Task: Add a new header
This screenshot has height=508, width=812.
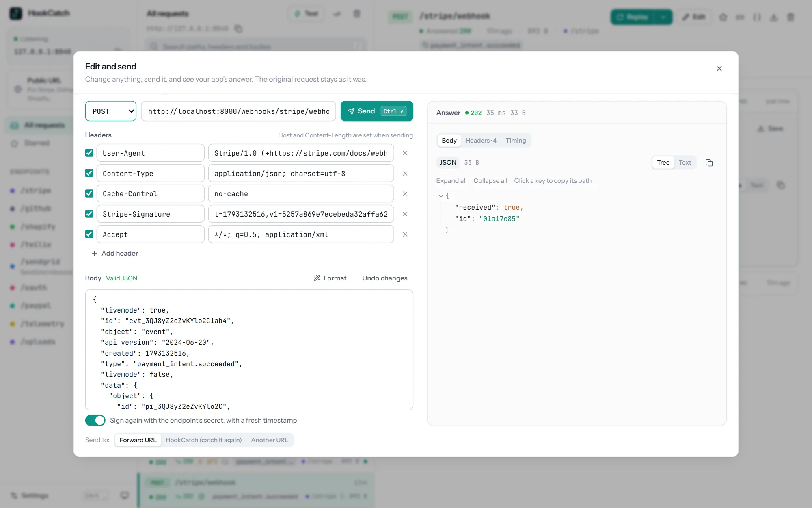Action: [115, 253]
